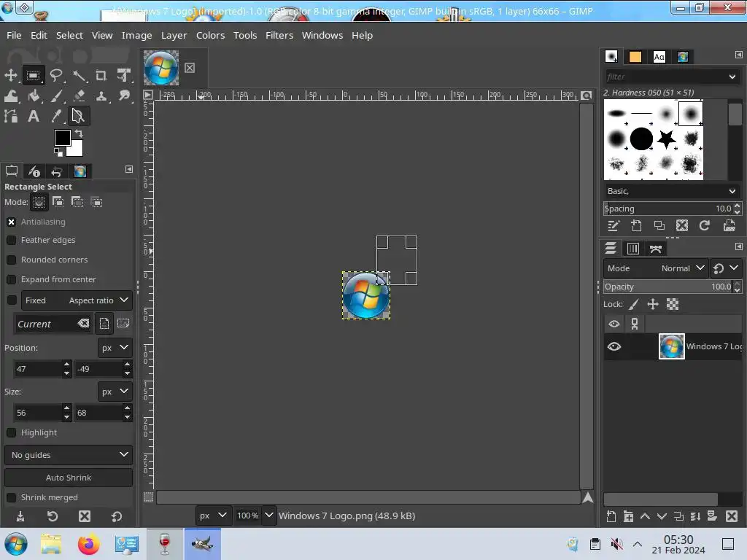Open the Filters menu
This screenshot has height=560, width=747.
click(x=279, y=35)
